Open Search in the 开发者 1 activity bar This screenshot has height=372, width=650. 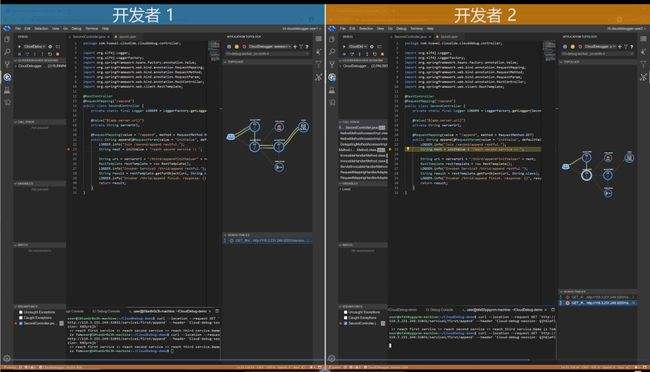7,52
